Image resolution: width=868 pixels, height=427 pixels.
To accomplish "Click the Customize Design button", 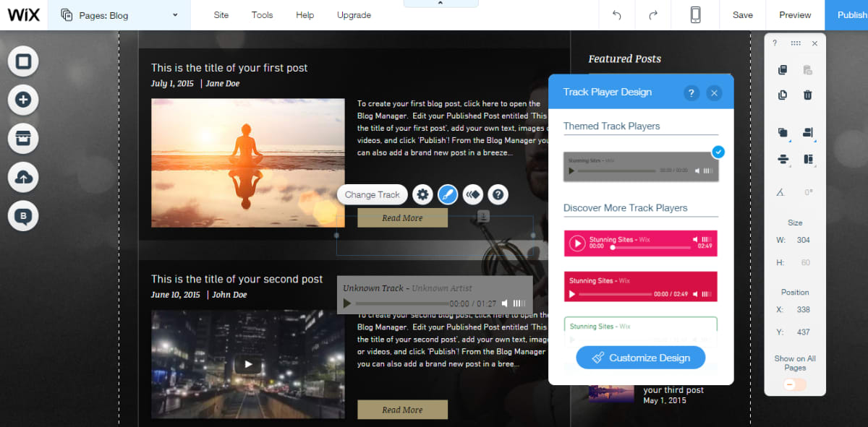I will point(641,358).
